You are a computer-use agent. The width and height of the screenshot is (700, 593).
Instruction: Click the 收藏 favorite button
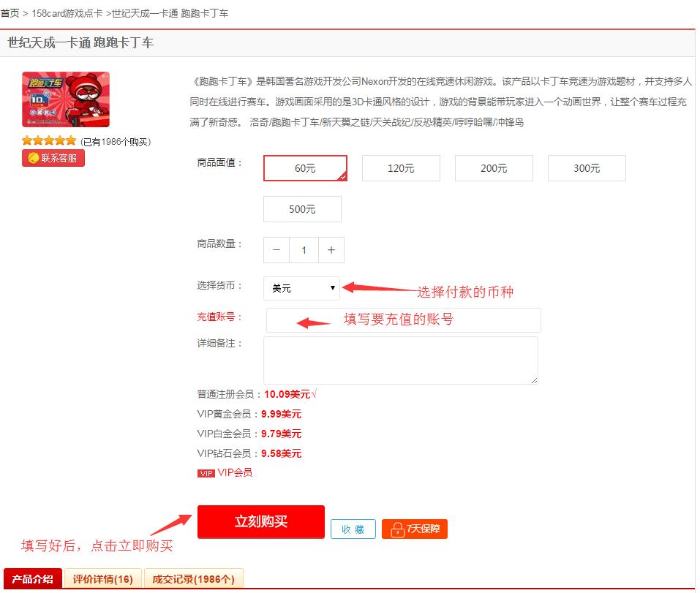pos(353,529)
